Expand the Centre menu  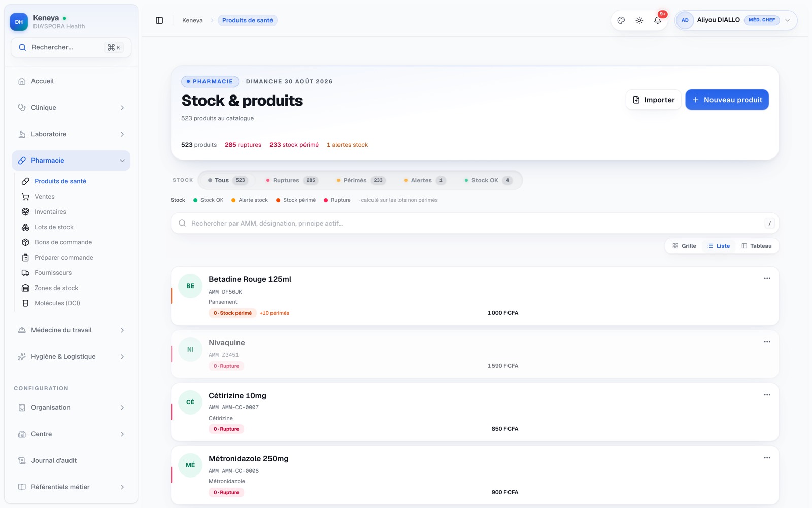(x=71, y=434)
